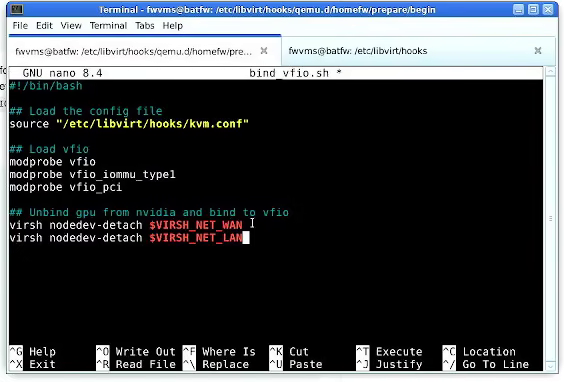
Task: Open the Edit menu
Action: [44, 26]
